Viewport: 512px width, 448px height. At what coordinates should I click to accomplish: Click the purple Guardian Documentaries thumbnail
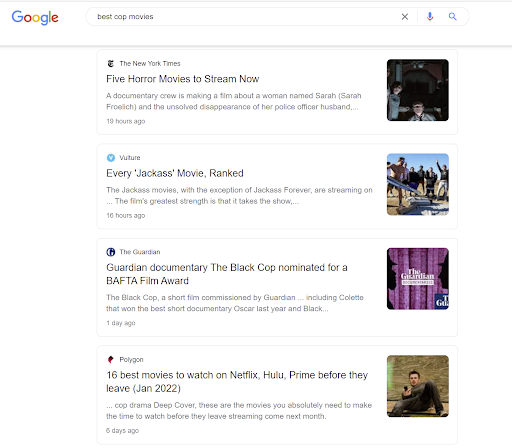418,279
